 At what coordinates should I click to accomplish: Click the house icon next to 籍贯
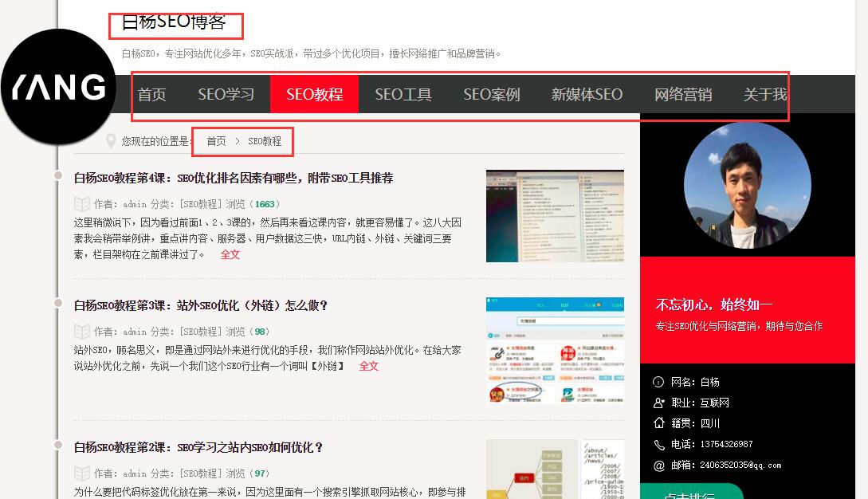coord(658,423)
